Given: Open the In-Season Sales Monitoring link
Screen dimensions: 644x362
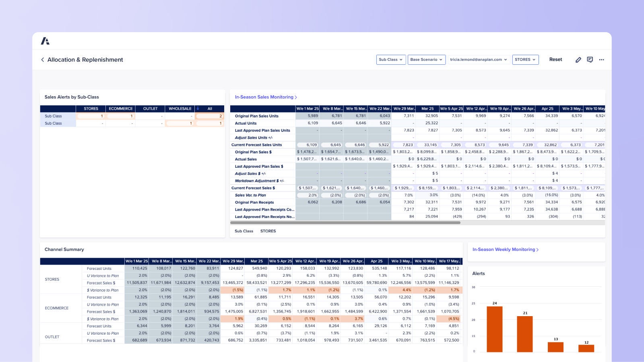Looking at the screenshot, I should (x=264, y=97).
